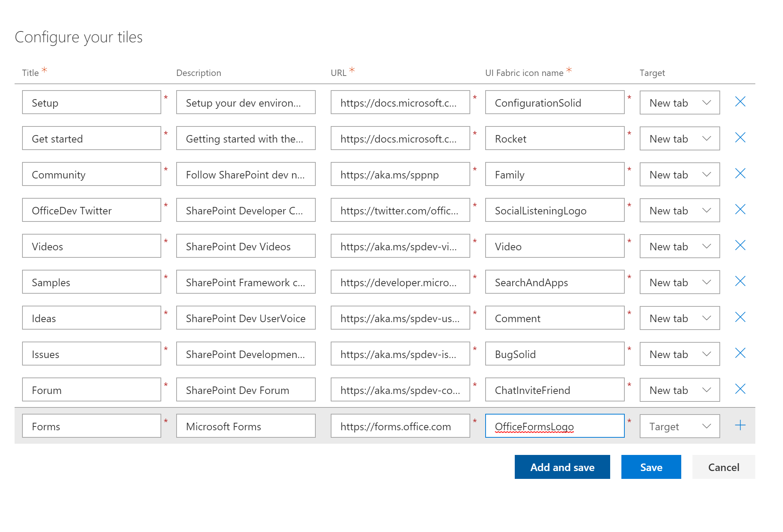Screen dimensions: 783x532
Task: Remove the Forms tile using the delete icon
Action: tap(740, 425)
